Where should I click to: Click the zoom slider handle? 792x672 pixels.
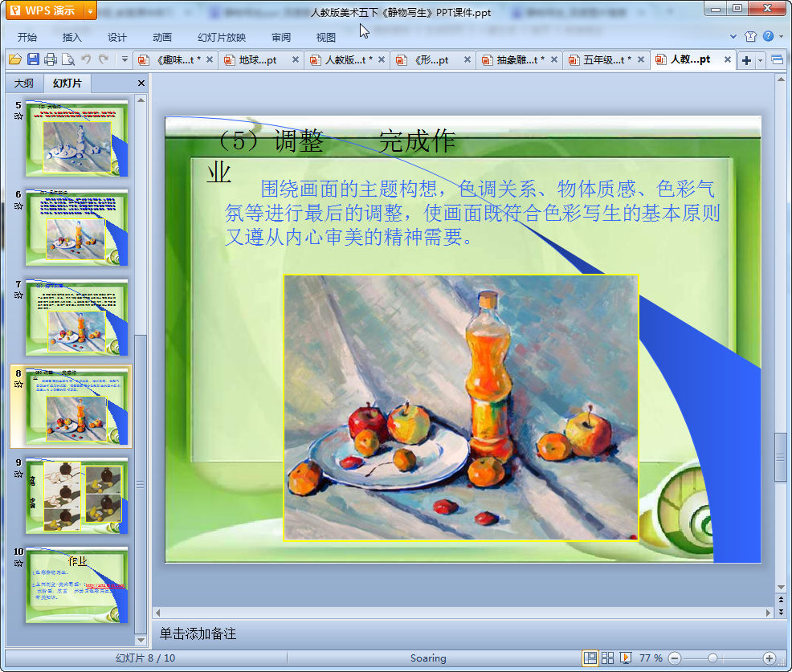pyautogui.click(x=712, y=658)
